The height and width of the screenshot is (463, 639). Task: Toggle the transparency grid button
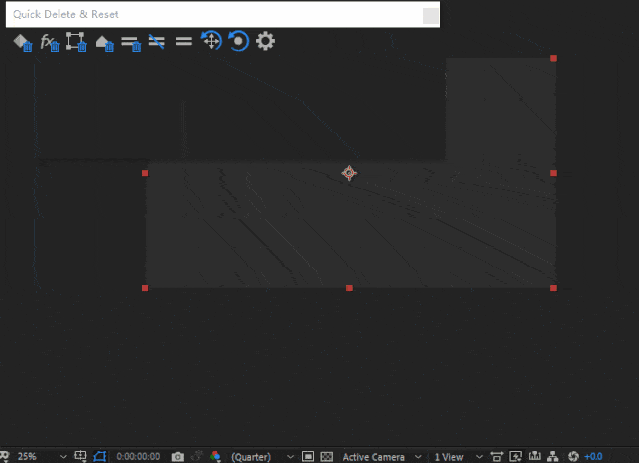(x=326, y=457)
